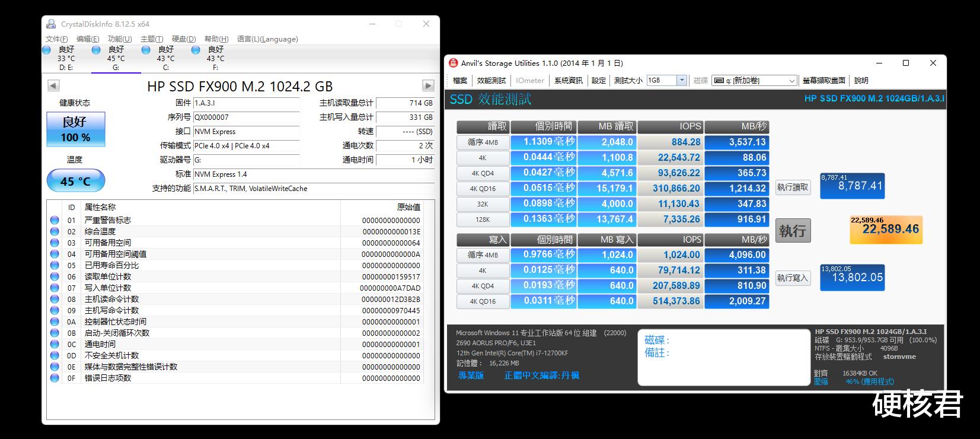Select the F: drive tab in CrystalDiskInfo
This screenshot has height=439, width=980.
pyautogui.click(x=215, y=58)
